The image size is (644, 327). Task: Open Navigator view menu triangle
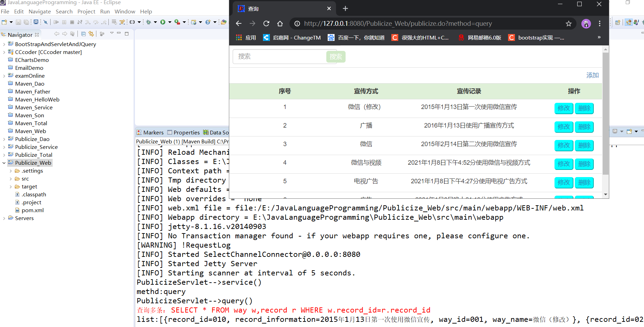click(112, 33)
